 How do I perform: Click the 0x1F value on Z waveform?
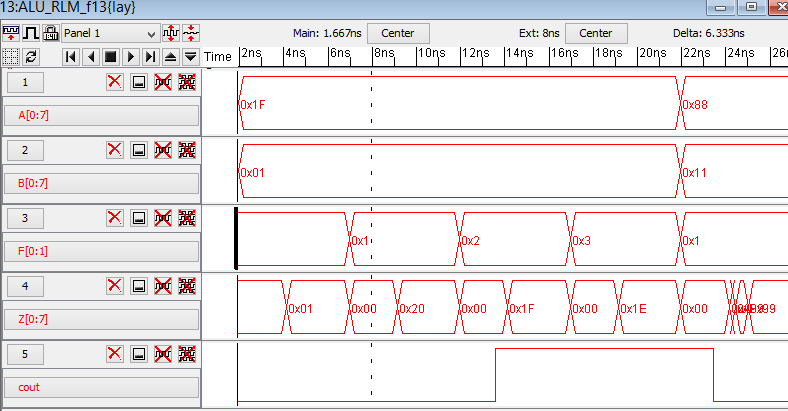[522, 309]
